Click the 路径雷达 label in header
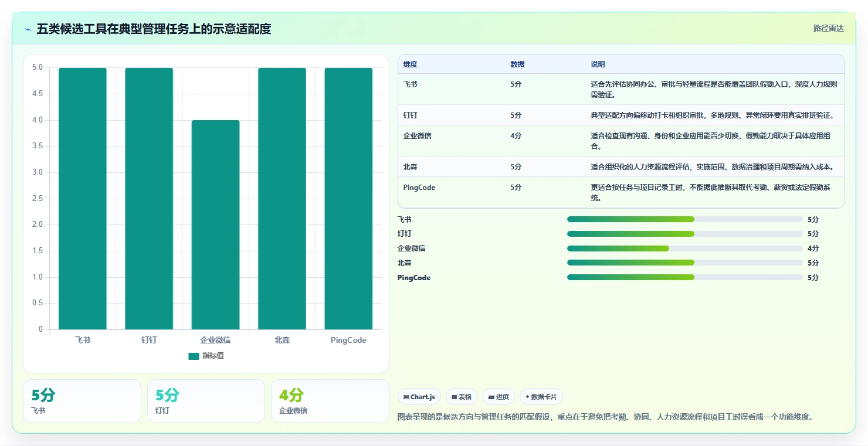The image size is (868, 446). click(828, 28)
